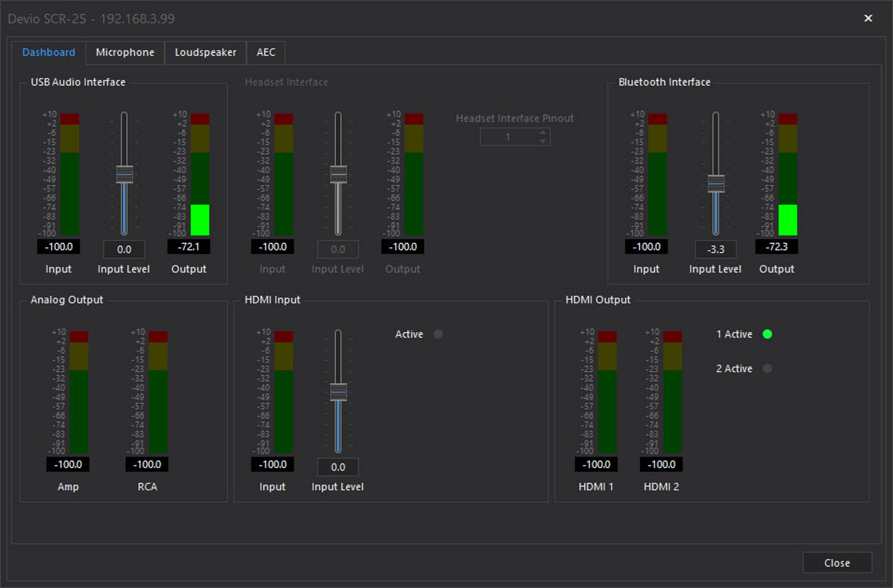Switch to the Microphone tab
Screen dimensions: 893x588
click(125, 52)
